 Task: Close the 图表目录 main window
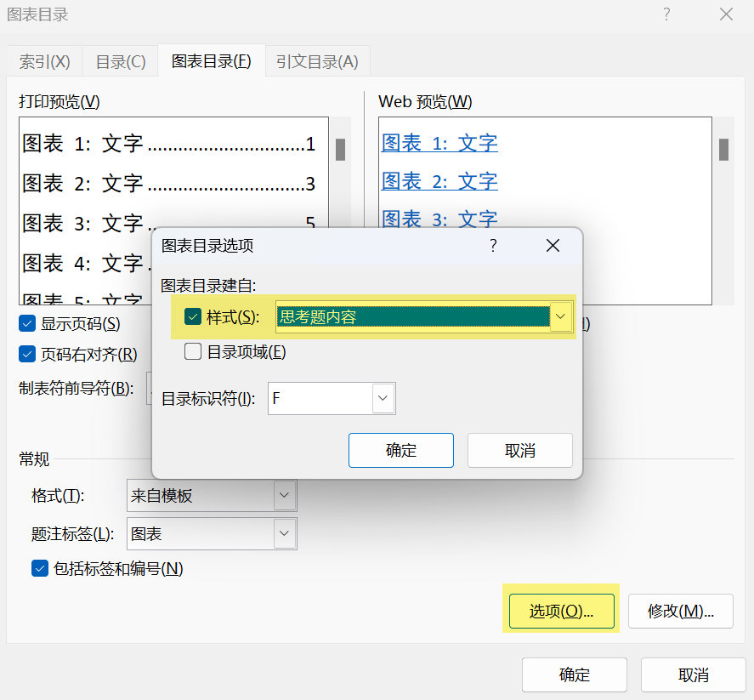click(726, 14)
